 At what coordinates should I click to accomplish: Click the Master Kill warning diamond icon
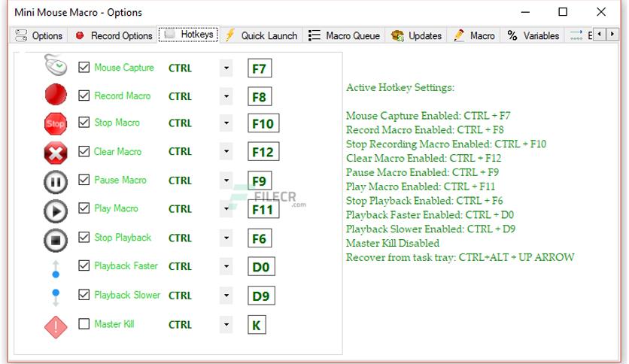[56, 327]
